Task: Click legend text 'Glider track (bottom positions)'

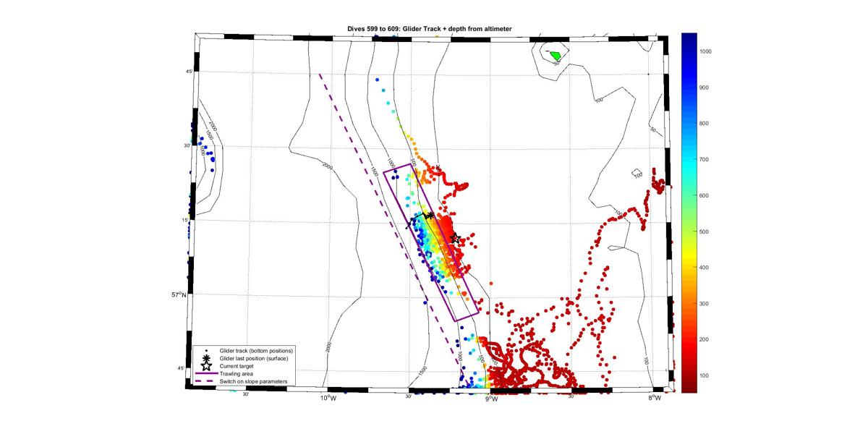Action: [x=256, y=350]
